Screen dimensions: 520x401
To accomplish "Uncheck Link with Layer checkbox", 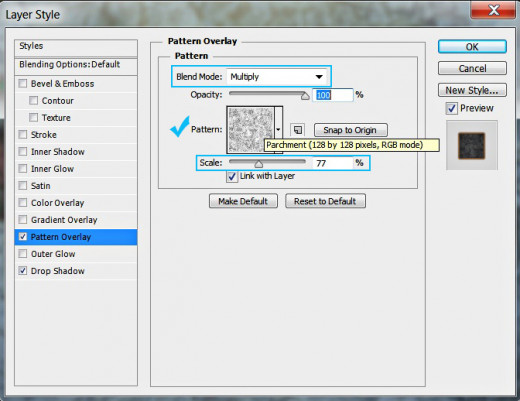I will pos(232,176).
